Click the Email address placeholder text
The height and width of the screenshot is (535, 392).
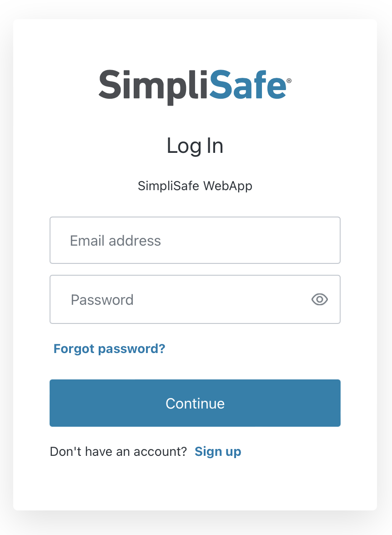115,240
